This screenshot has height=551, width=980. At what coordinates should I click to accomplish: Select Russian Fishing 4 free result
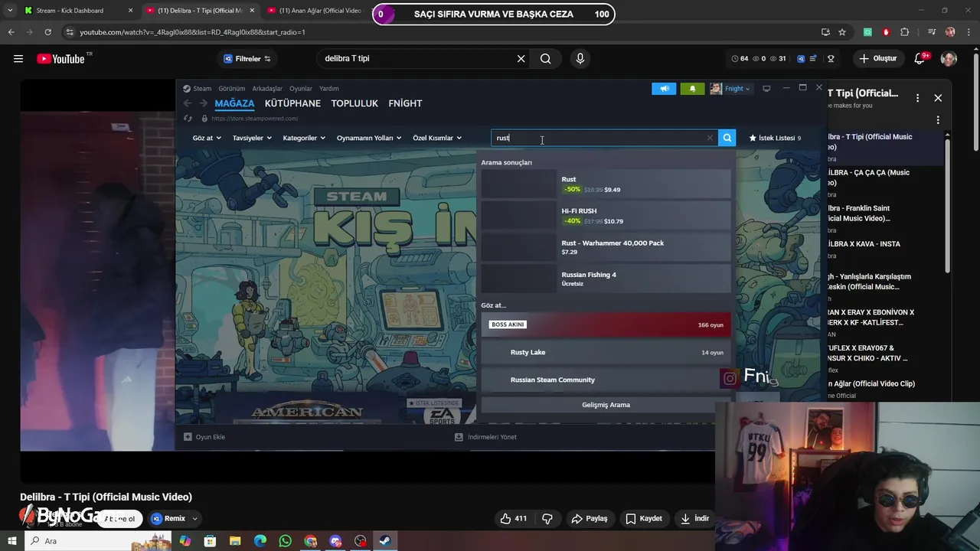(x=606, y=279)
